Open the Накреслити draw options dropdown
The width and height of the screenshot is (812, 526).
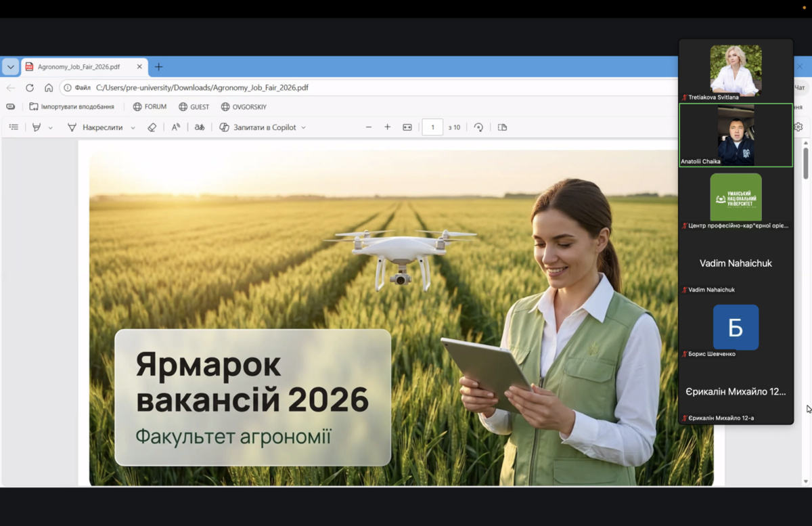(133, 128)
